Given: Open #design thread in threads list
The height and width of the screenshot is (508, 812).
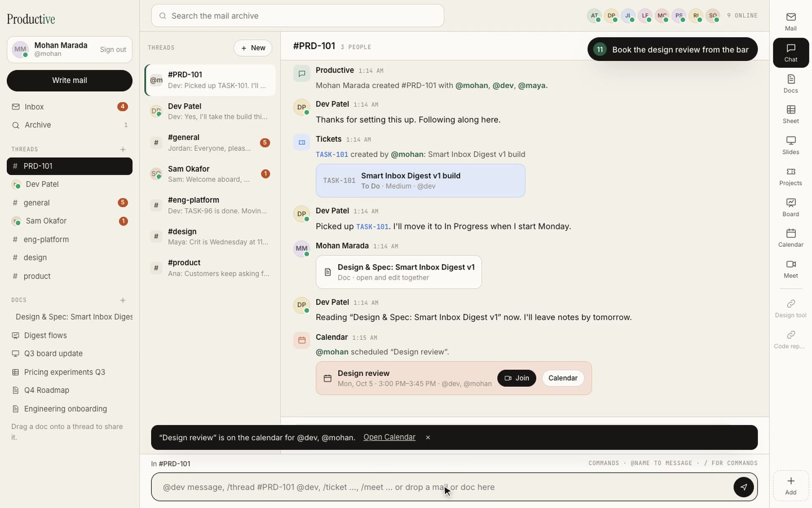Looking at the screenshot, I should click(x=210, y=237).
